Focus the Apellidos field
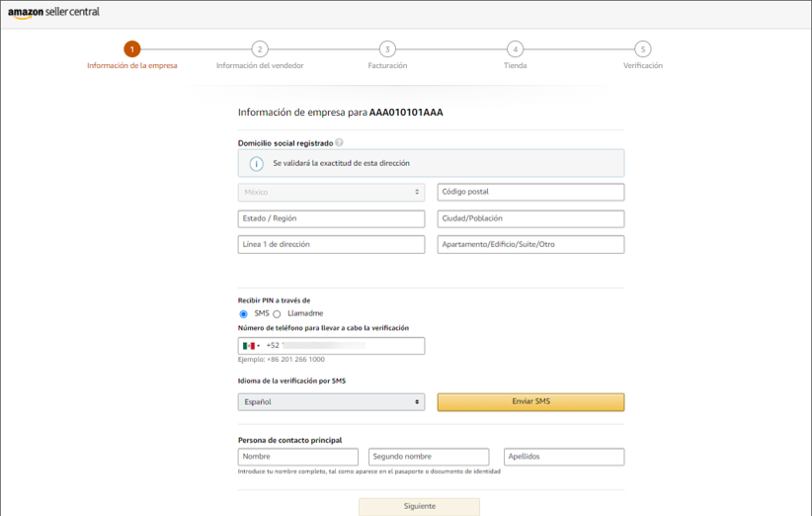Image resolution: width=812 pixels, height=516 pixels. coord(564,457)
